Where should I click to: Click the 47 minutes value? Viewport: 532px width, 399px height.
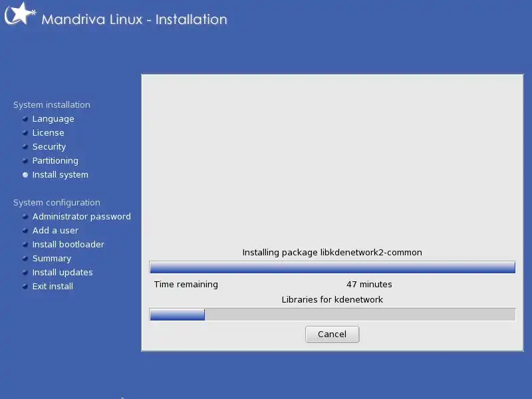[x=369, y=285]
